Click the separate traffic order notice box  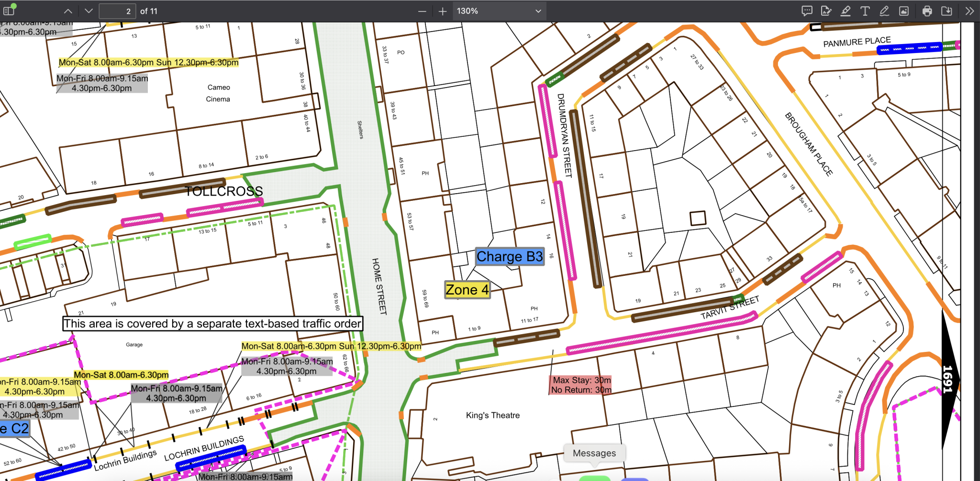212,324
